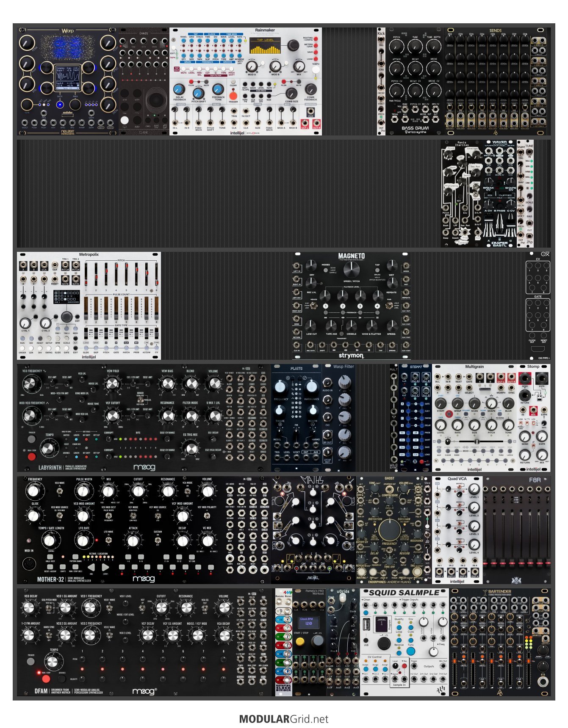Adjust the DFAM Volume knob
Viewport: 568px width, 728px height.
224,608
